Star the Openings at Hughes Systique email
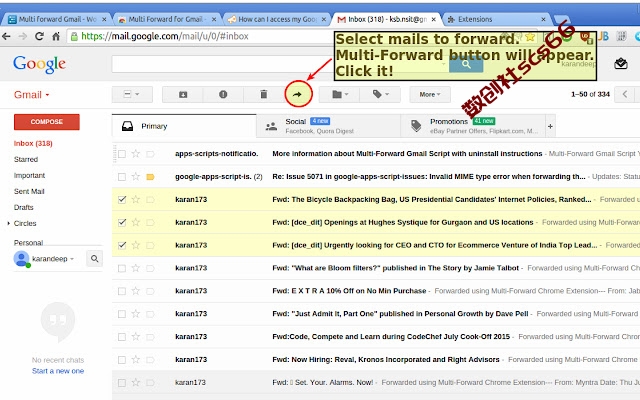Screen dimensions: 640x400 [136, 222]
